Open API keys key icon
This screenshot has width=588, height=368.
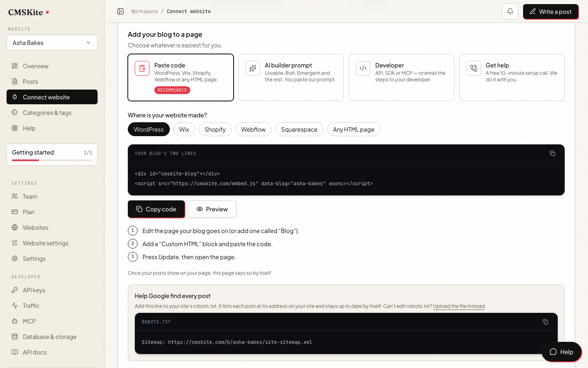point(15,290)
